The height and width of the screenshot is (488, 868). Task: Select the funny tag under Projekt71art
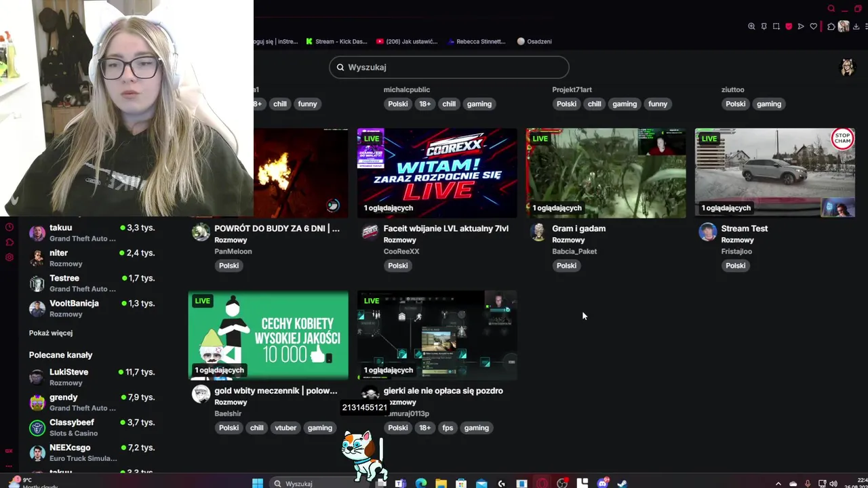coord(658,104)
